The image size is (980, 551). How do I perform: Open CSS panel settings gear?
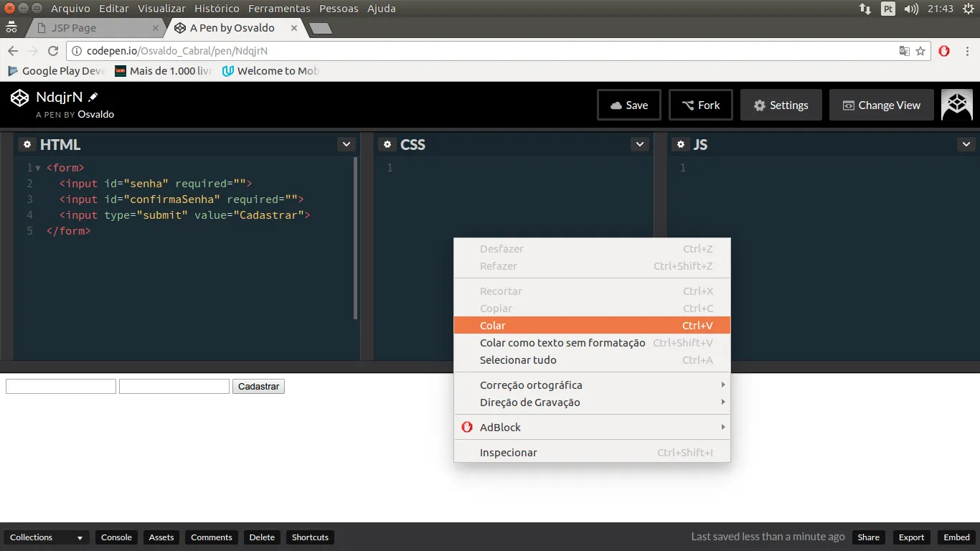point(387,144)
